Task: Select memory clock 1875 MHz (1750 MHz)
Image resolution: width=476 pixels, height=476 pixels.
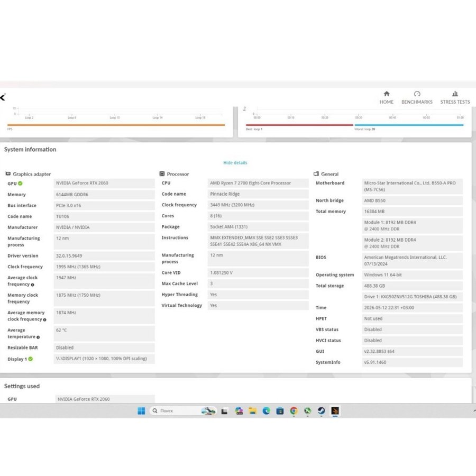Action: pyautogui.click(x=104, y=298)
